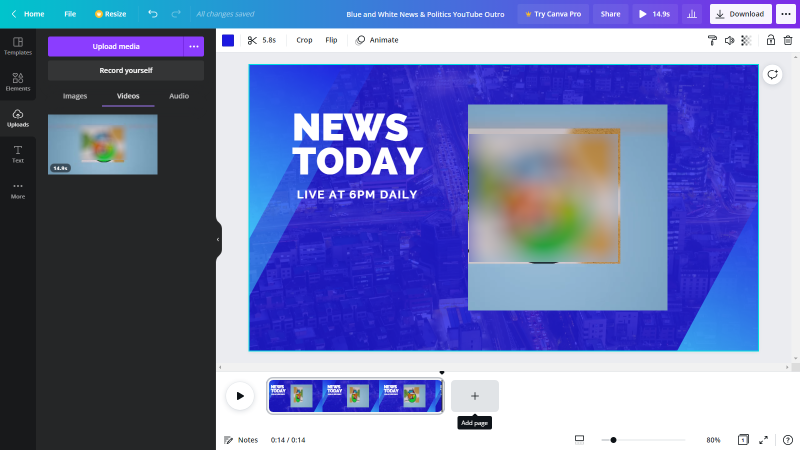Open the video volume icon

[730, 40]
